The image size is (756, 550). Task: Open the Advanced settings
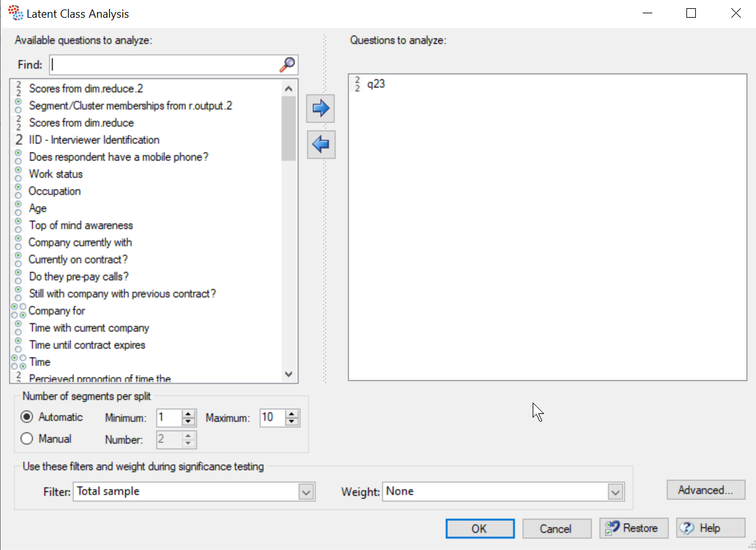point(705,489)
